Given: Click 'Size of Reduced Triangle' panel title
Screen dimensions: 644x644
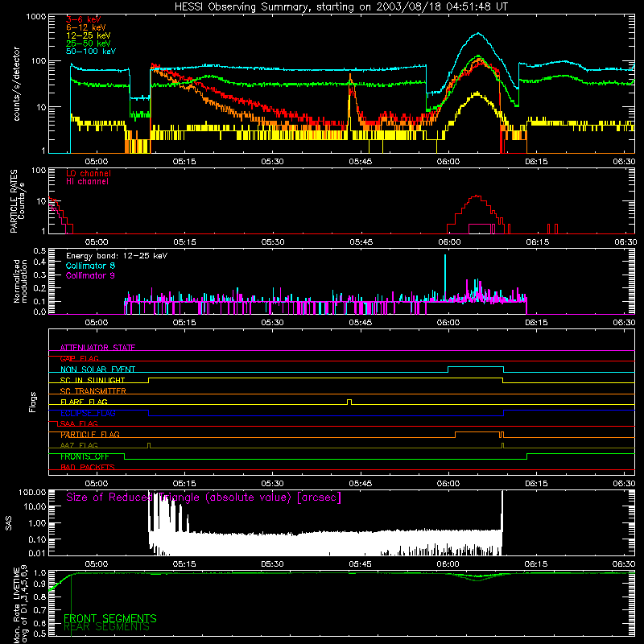Looking at the screenshot, I should 204,497.
